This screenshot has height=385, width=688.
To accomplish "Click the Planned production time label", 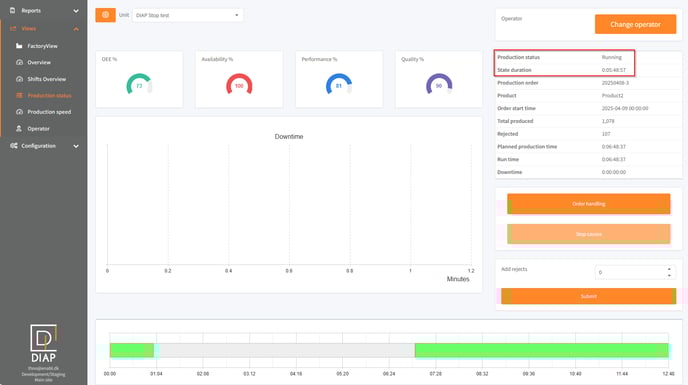I will [527, 147].
